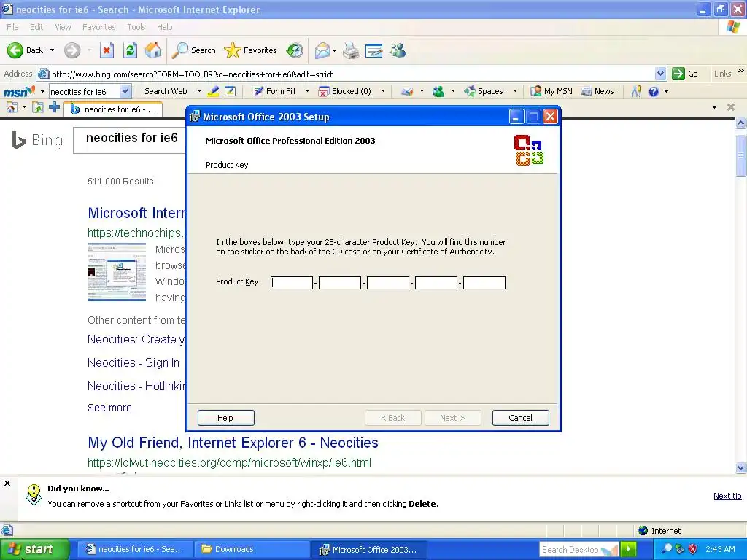
Task: Click the IE address bar URL field
Action: (x=352, y=74)
